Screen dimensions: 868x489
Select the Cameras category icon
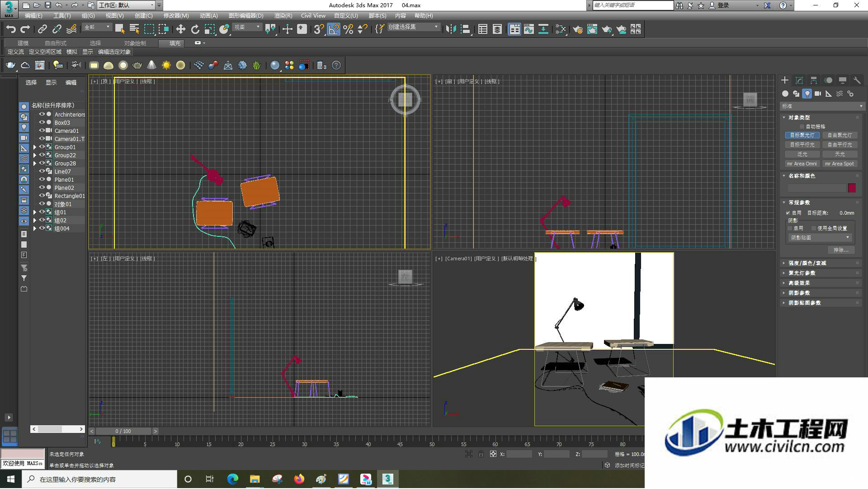pos(818,94)
